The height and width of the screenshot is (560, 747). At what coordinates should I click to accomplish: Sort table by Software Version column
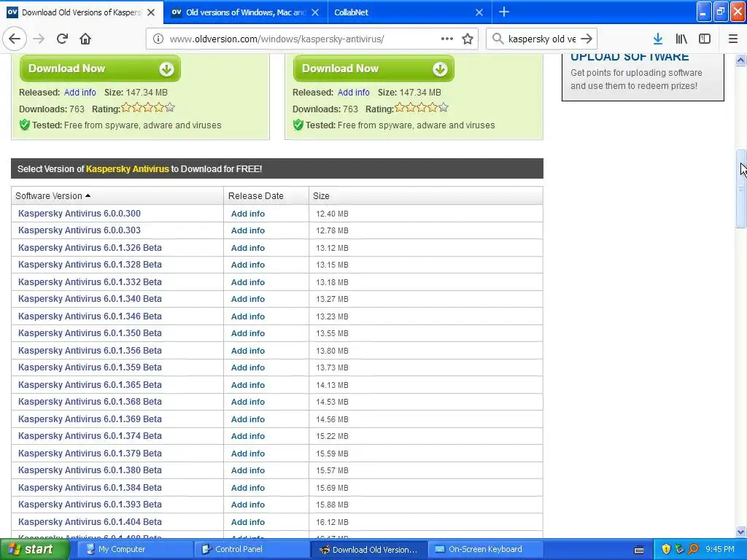tap(53, 195)
